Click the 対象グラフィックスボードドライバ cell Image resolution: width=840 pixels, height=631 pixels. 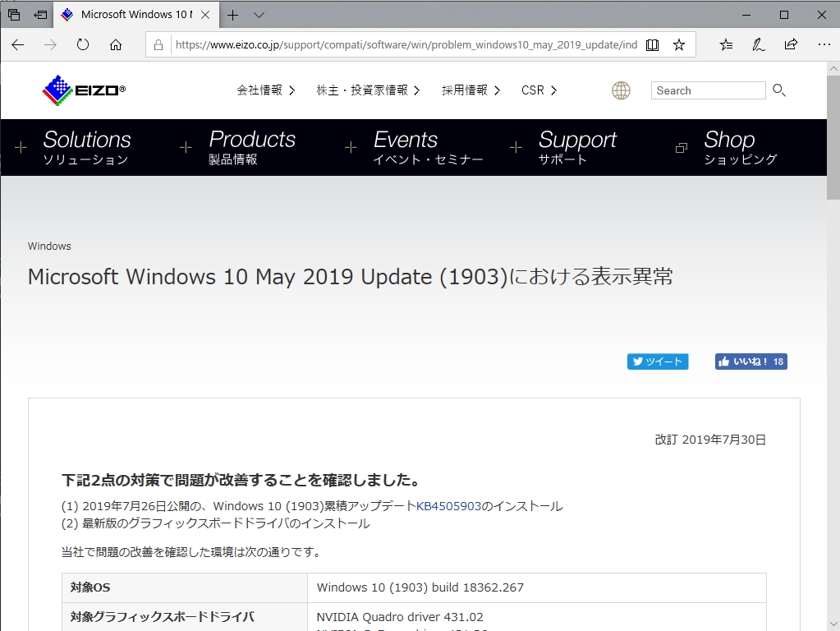click(185, 617)
